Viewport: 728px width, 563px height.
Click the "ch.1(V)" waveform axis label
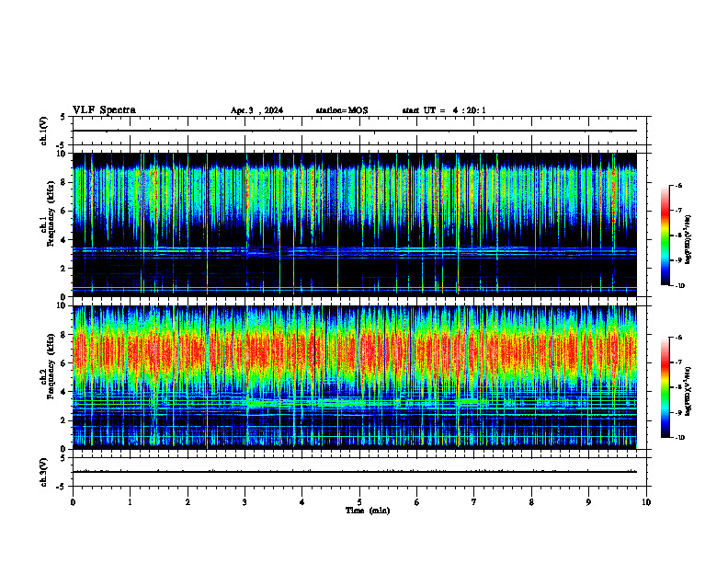[44, 131]
